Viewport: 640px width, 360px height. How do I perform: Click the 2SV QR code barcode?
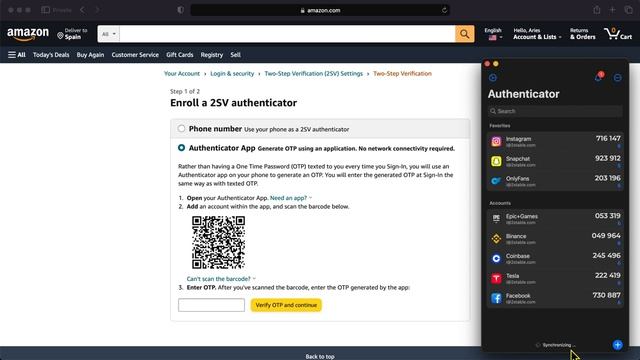[218, 242]
